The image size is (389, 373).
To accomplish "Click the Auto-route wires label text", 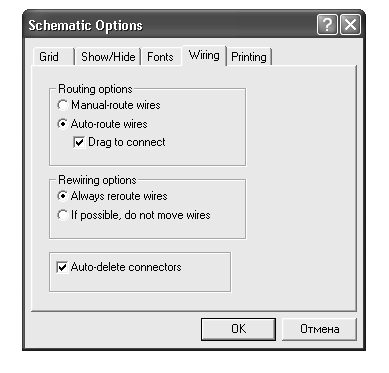I will coord(109,124).
